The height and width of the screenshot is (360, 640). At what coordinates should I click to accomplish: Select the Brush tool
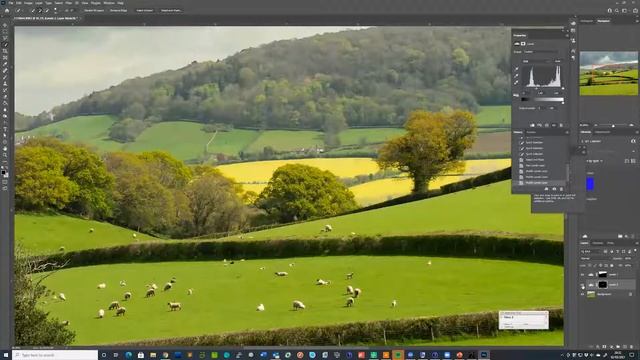(x=5, y=77)
